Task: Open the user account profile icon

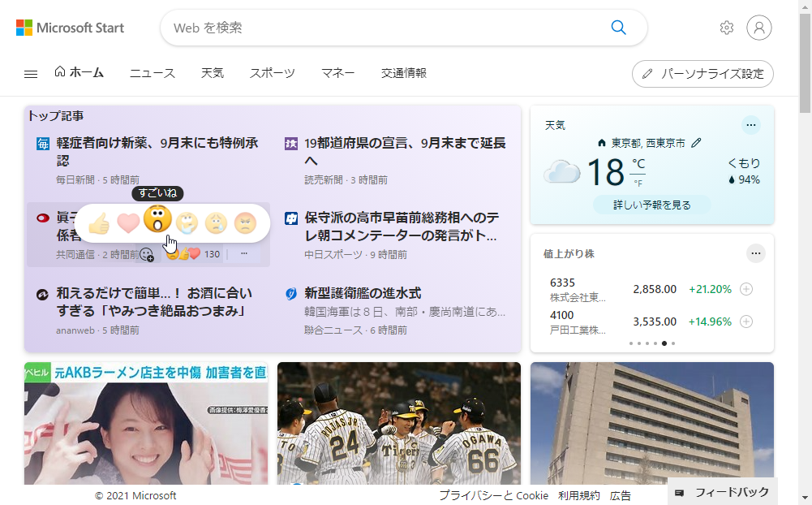Action: point(759,28)
